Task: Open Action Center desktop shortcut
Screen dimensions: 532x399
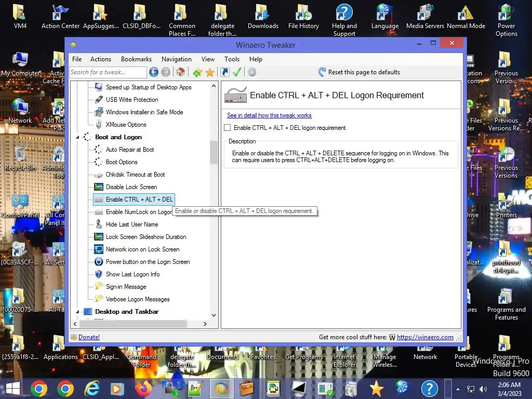Action: coord(60,17)
